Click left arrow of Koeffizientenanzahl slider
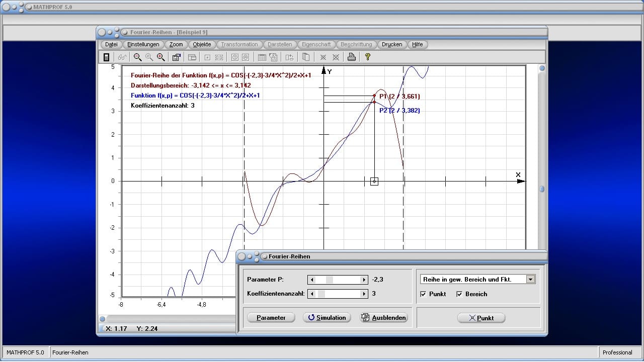 [x=312, y=294]
